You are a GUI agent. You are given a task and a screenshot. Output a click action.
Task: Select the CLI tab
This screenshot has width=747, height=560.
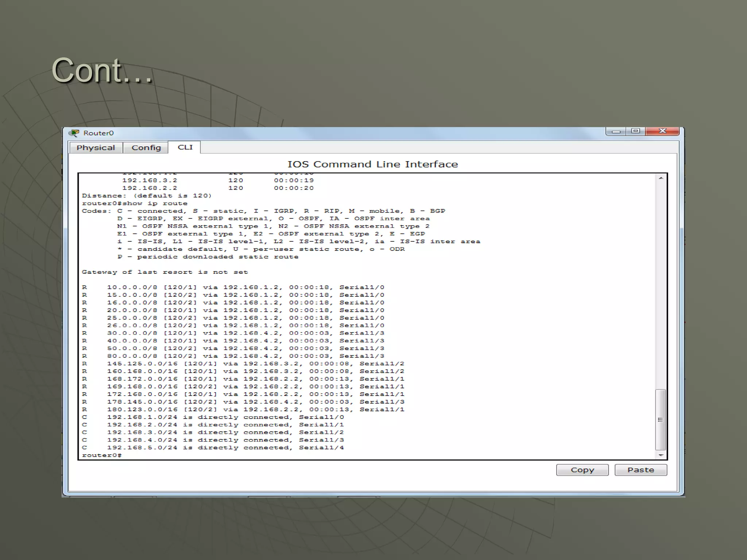(x=185, y=147)
